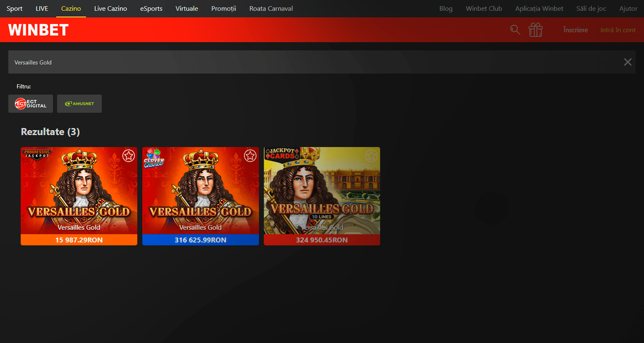This screenshot has height=343, width=644.
Task: Click the WINBET logo
Action: tap(38, 30)
